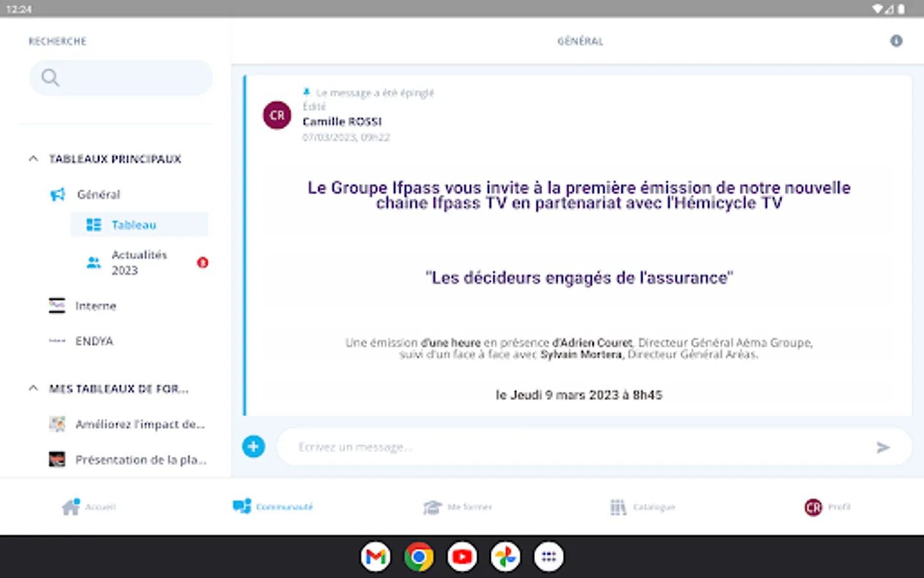924x578 pixels.
Task: Click the Présentation de la pla... thumbnail
Action: (57, 460)
